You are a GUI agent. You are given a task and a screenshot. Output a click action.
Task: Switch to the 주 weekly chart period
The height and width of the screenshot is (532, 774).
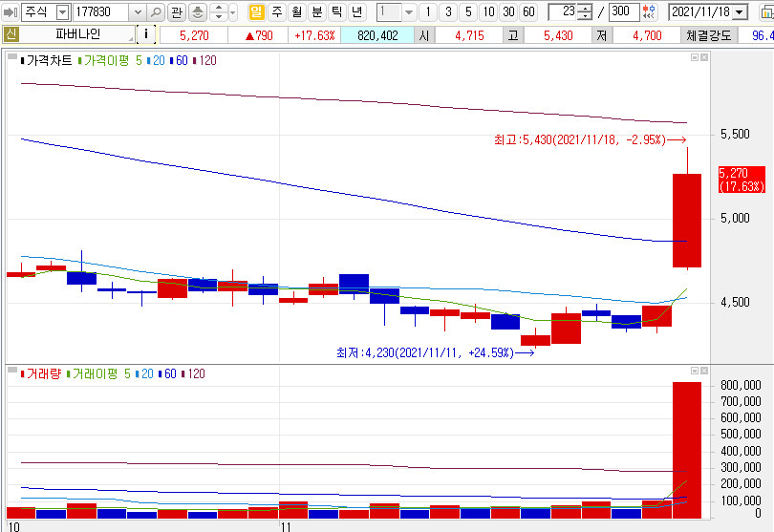tap(277, 11)
